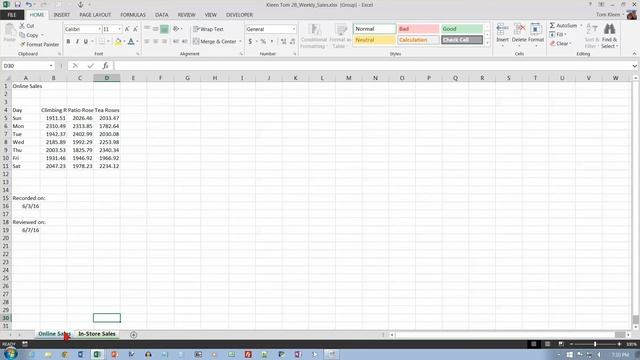Apply the yellow Fill Color bucket
Screen dimensions: 640x360
pyautogui.click(x=118, y=42)
